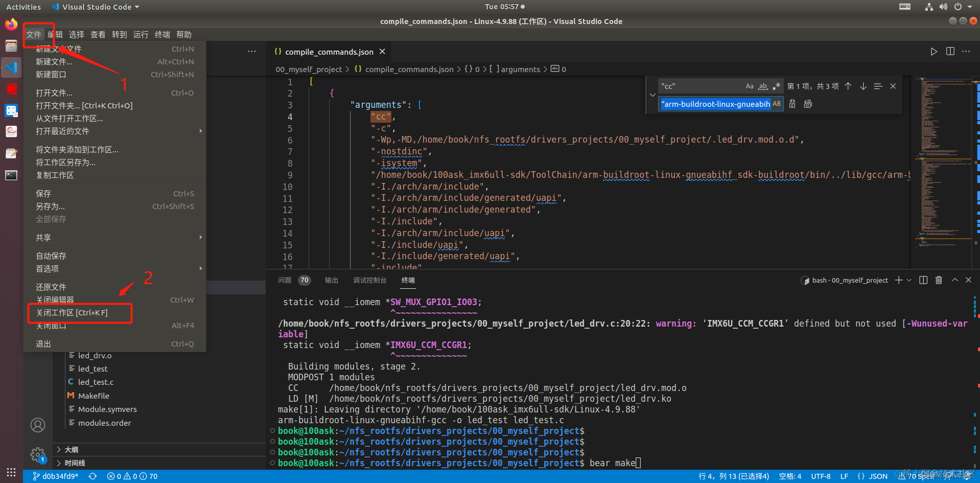Open the 查看 menu
Viewport: 980px width, 483px height.
98,35
